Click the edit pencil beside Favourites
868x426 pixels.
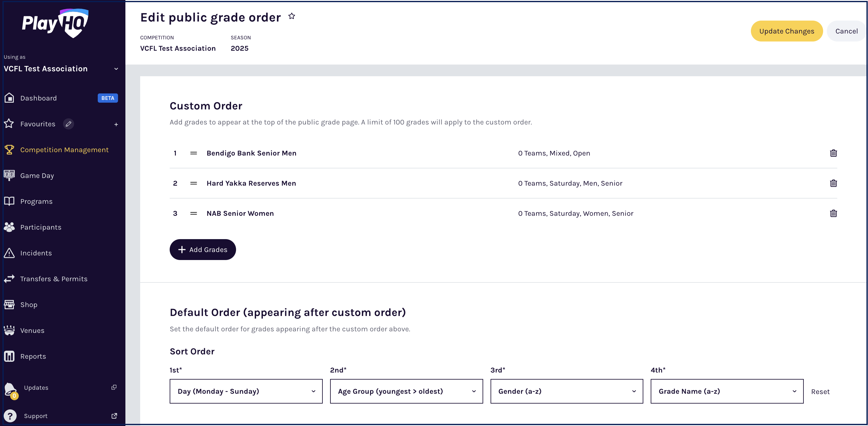69,124
